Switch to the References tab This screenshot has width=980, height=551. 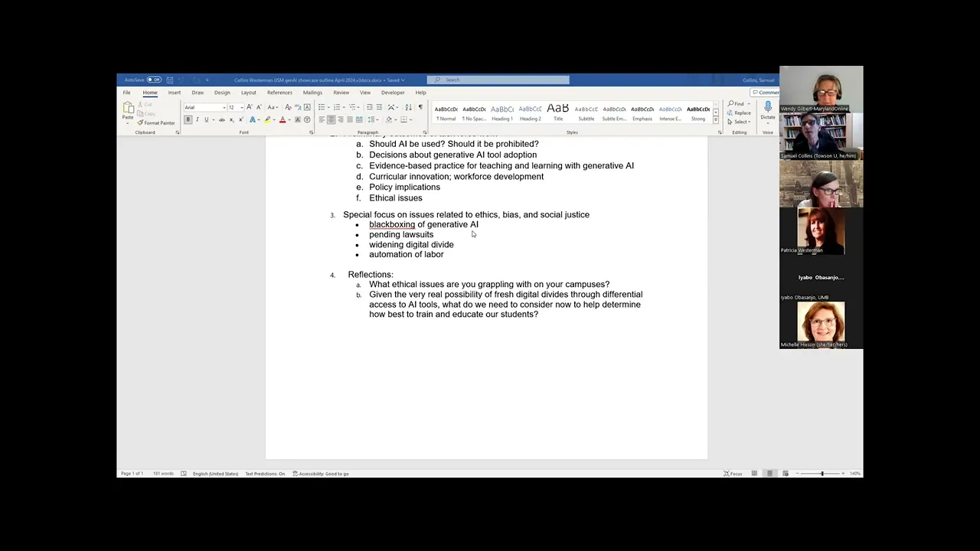pyautogui.click(x=279, y=93)
